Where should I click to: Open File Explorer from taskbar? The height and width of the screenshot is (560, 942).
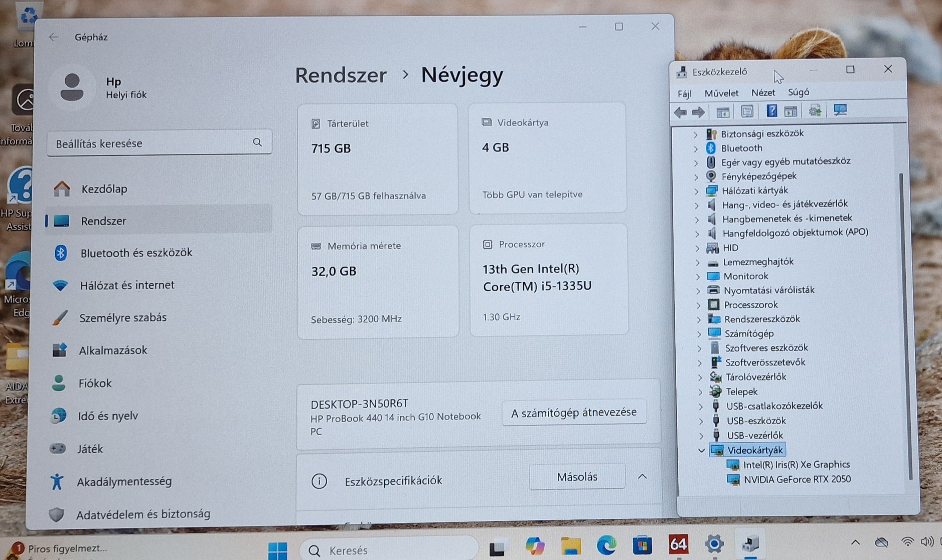click(x=570, y=546)
